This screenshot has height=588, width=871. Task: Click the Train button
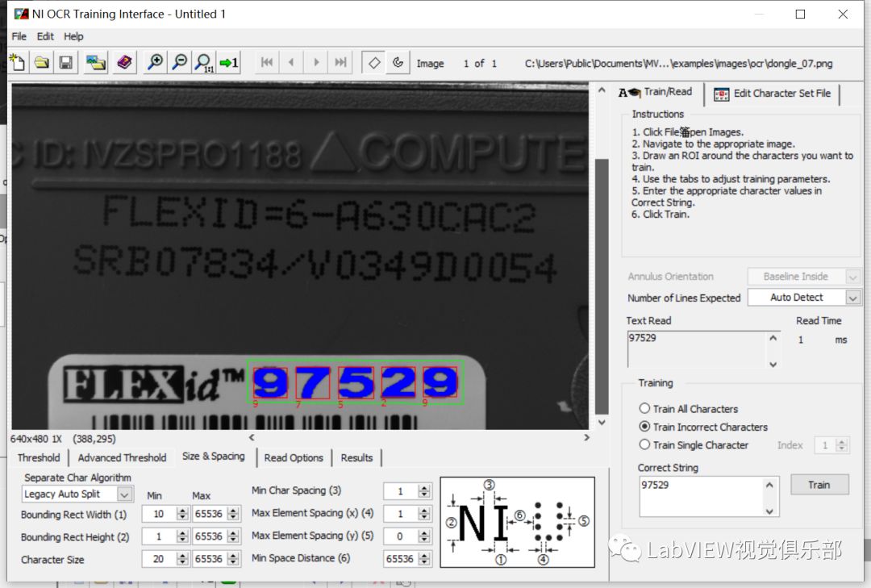click(x=819, y=484)
